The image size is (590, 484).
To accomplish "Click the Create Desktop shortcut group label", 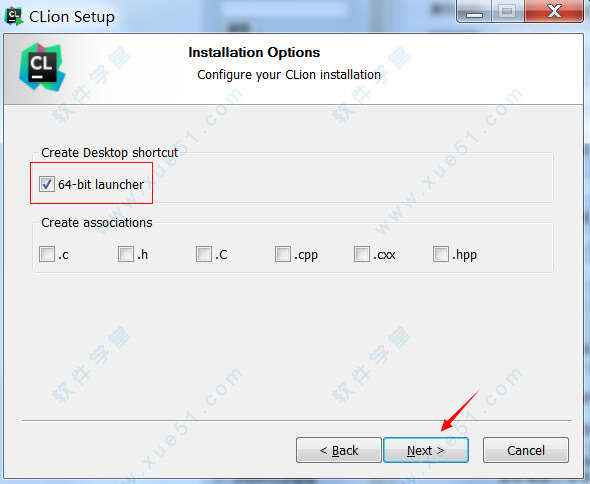I will [x=109, y=152].
